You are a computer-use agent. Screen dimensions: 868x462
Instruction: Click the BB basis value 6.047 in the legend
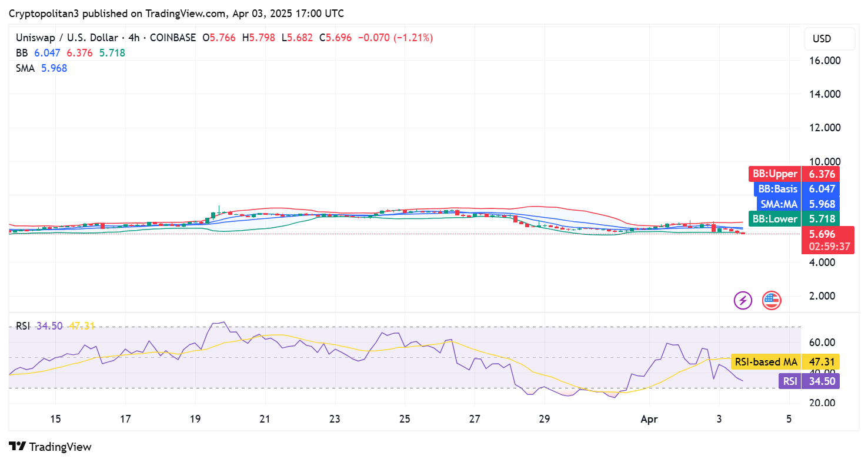pyautogui.click(x=47, y=53)
